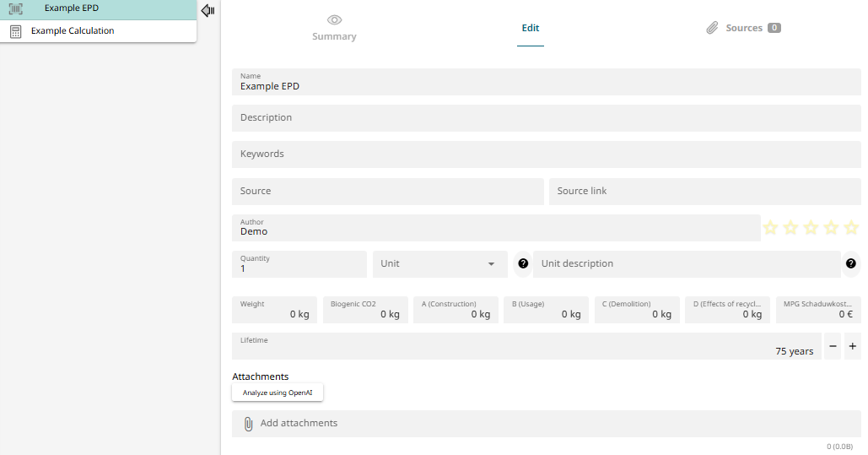Click the collapse sidebar arrow icon
This screenshot has height=455, width=868.
click(208, 10)
